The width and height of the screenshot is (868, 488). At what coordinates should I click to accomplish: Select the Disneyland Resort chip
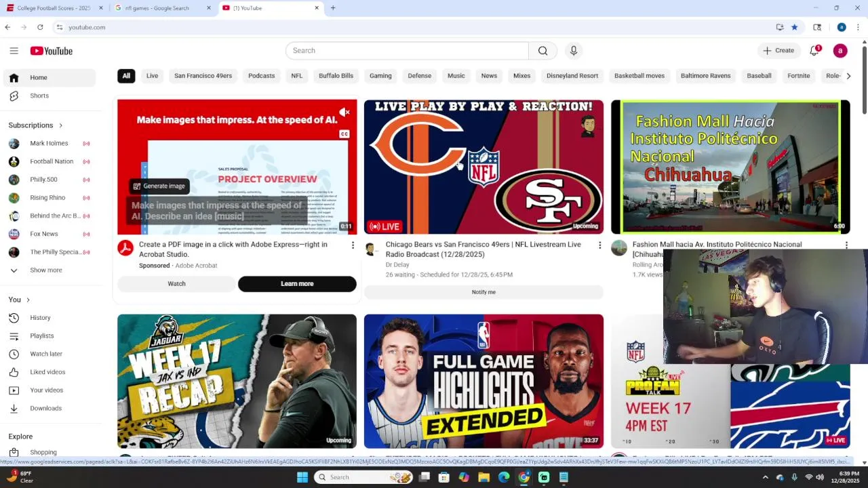[x=572, y=76]
